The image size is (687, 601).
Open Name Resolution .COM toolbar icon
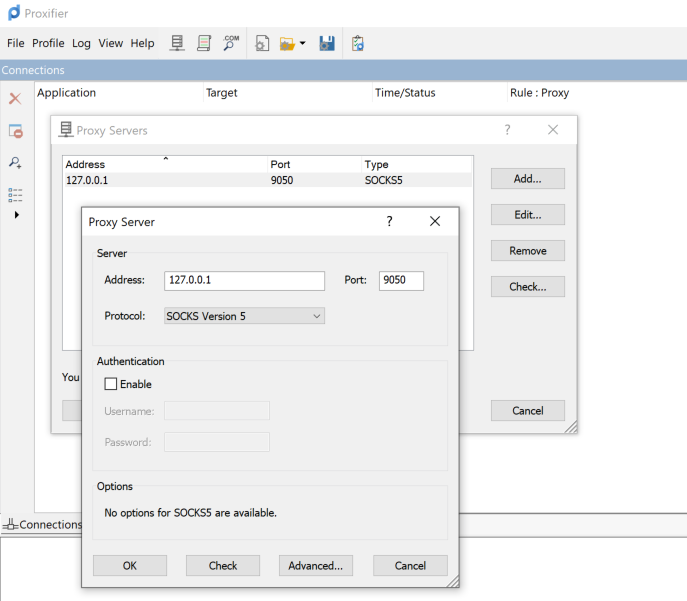[x=231, y=43]
